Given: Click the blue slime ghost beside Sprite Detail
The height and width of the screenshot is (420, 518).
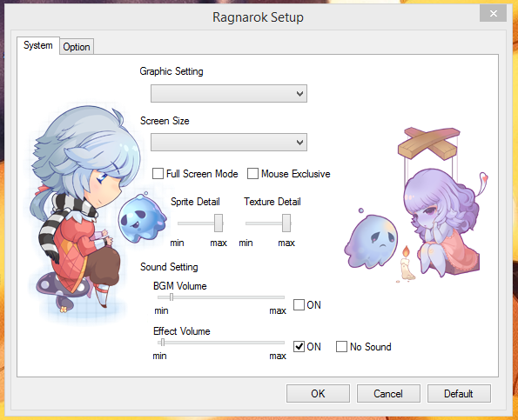Looking at the screenshot, I should 143,217.
